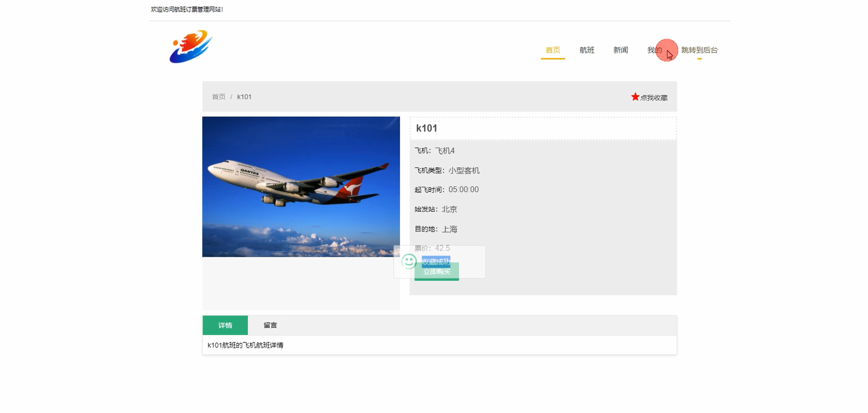Click the 票价: 42.5 text
Image resolution: width=868 pixels, height=413 pixels.
[x=432, y=248]
